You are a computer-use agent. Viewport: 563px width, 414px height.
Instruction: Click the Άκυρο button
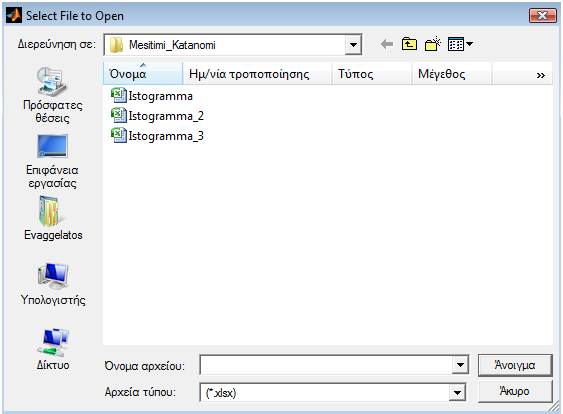tap(515, 391)
